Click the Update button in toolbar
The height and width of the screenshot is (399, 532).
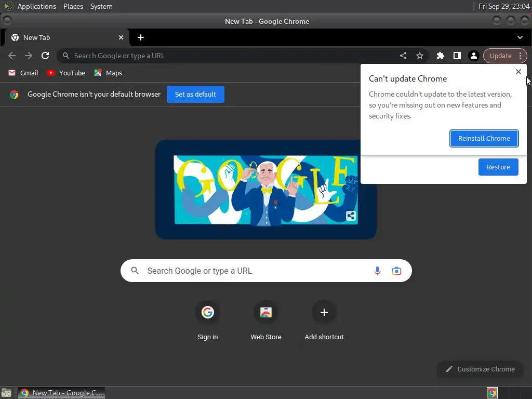point(500,56)
